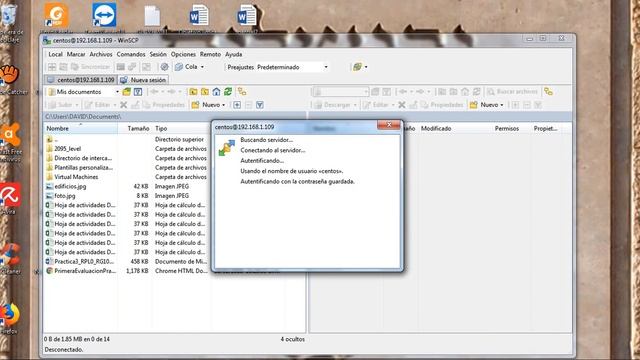Click the local Propiedades button
This screenshot has width=640, height=360.
point(164,105)
